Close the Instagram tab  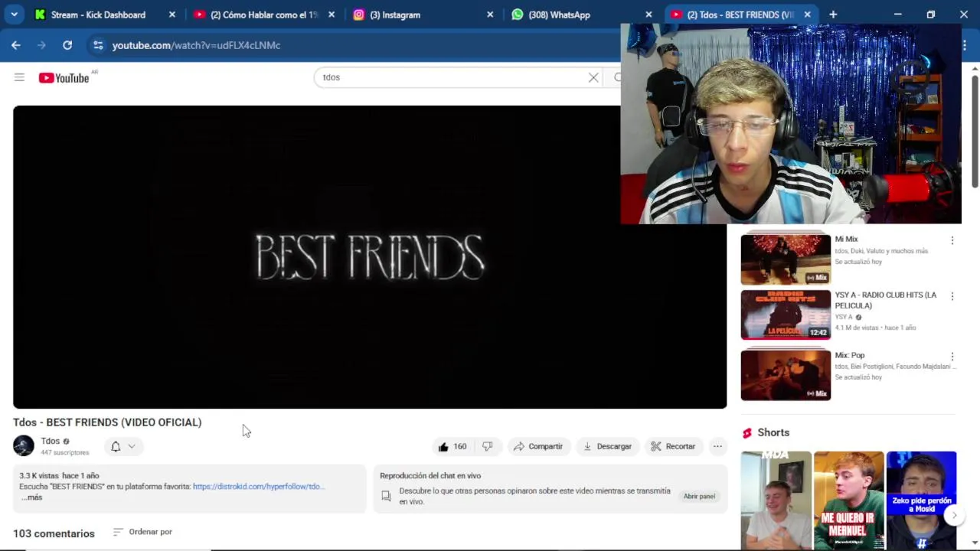[490, 15]
